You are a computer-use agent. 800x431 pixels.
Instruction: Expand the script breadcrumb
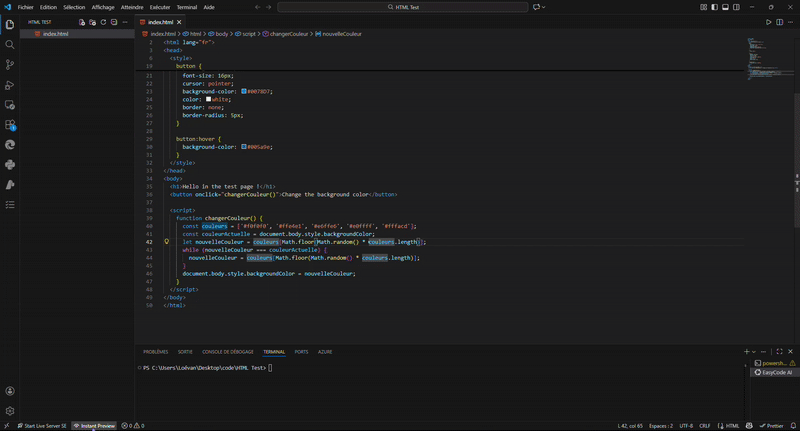tap(245, 34)
